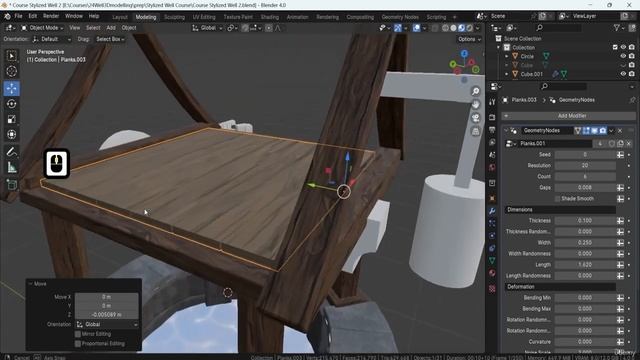Select the Add Cube tool

[x=11, y=185]
